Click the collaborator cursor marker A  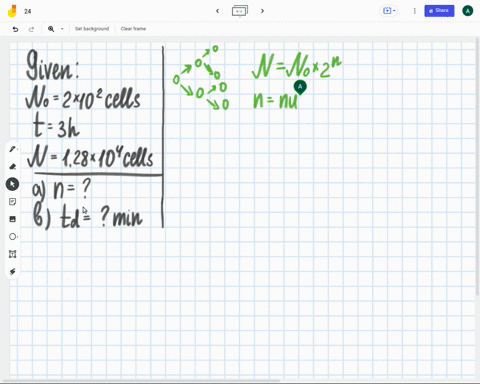300,87
